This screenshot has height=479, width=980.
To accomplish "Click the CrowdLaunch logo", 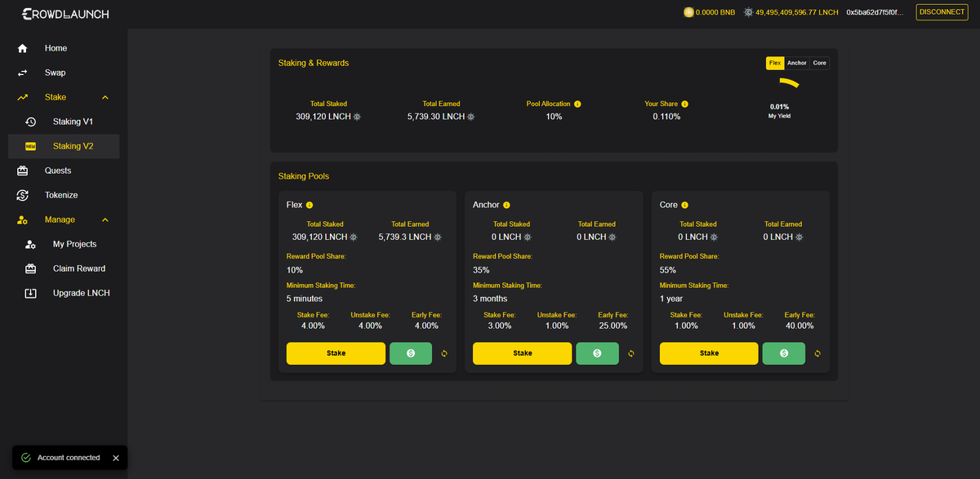I will click(x=65, y=14).
